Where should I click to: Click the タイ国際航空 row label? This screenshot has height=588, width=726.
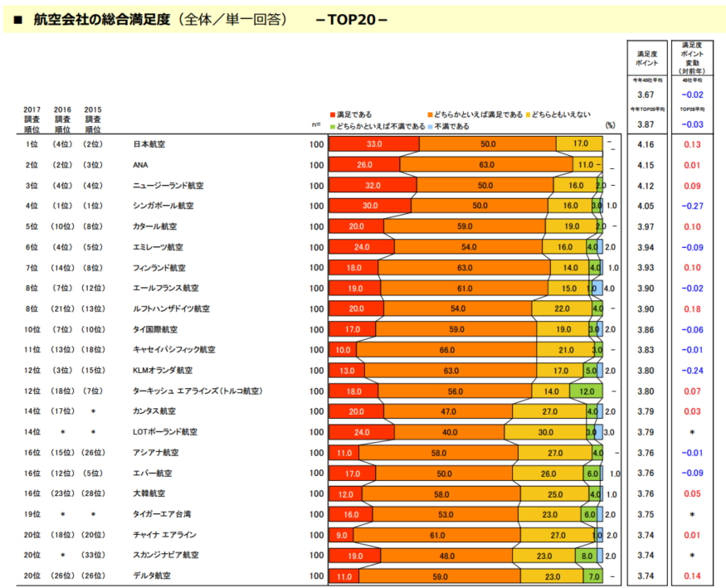(x=155, y=330)
